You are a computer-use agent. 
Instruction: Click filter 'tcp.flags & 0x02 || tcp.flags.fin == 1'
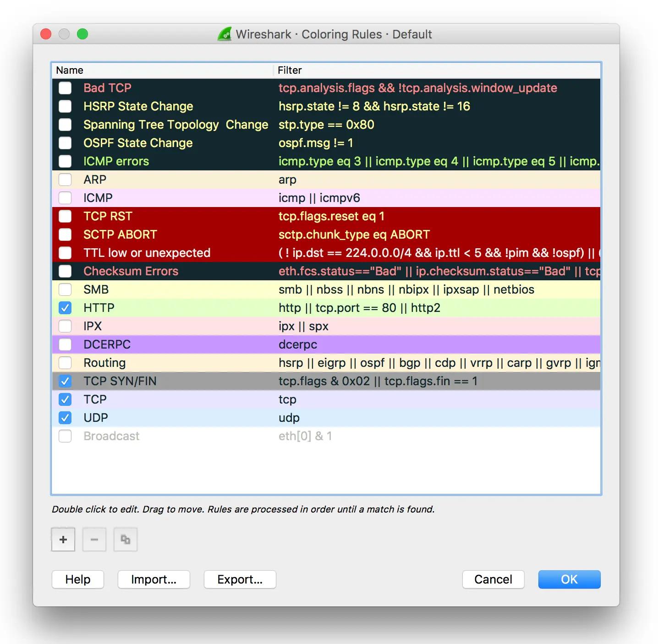click(378, 381)
